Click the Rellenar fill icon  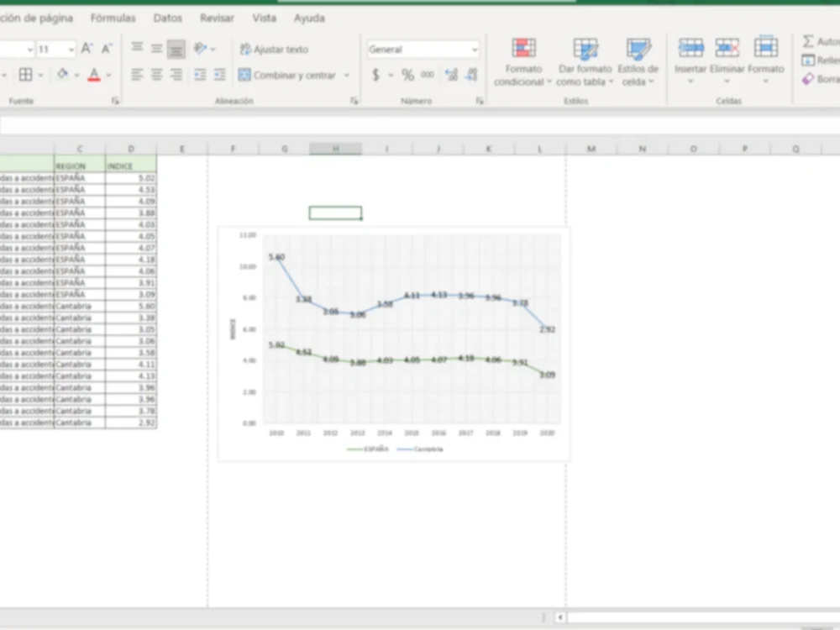pyautogui.click(x=808, y=60)
